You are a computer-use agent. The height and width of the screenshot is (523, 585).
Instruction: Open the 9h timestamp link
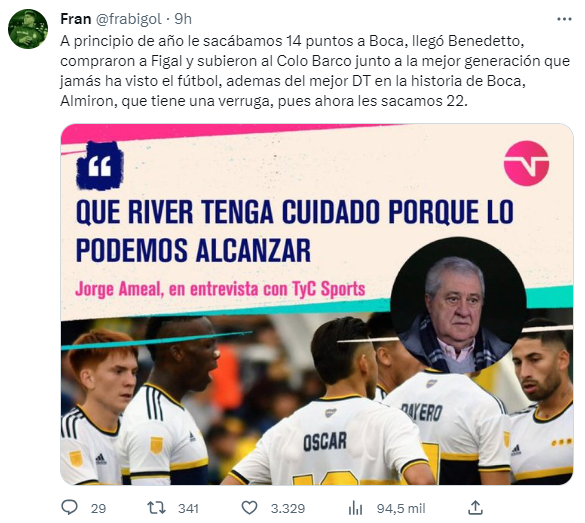(x=183, y=19)
